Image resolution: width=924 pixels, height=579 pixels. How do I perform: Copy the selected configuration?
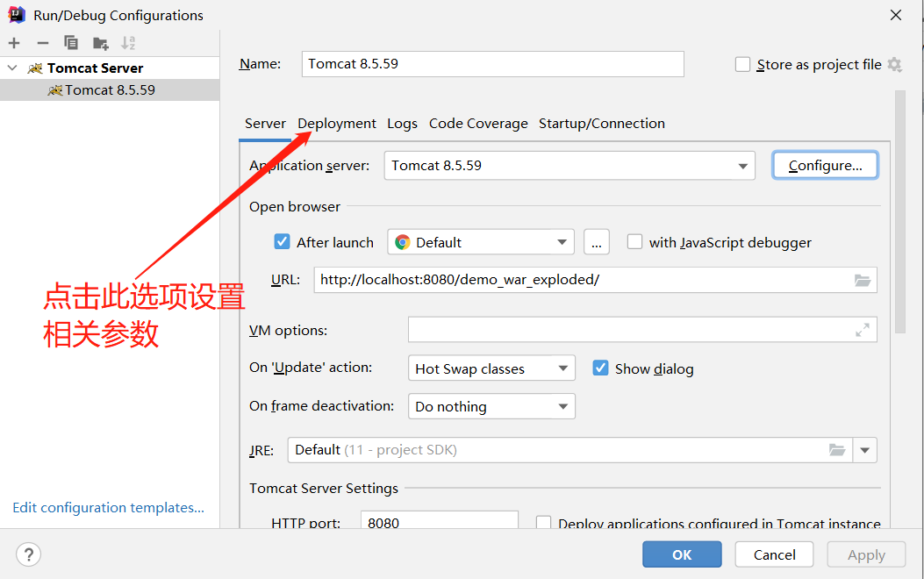tap(71, 43)
